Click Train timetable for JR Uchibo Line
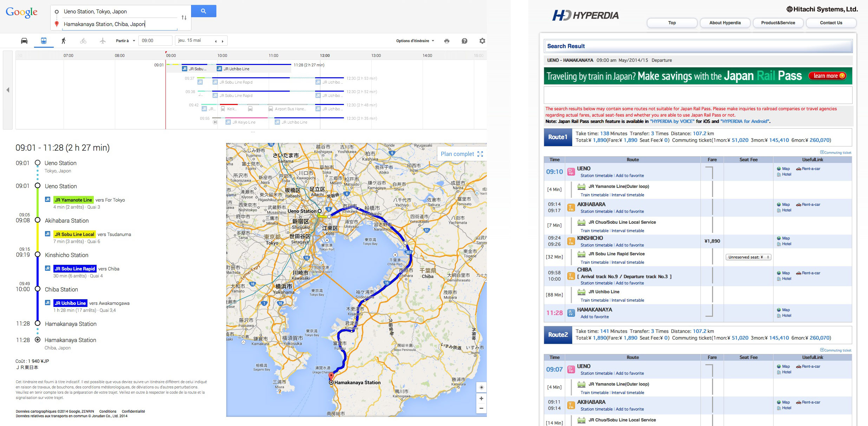This screenshot has width=868, height=426. pos(594,300)
